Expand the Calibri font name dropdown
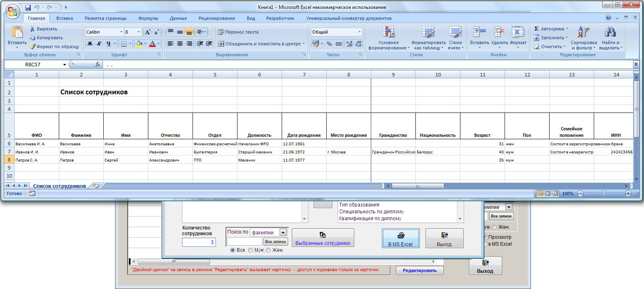Viewport: 644px width, 289px height. tap(121, 32)
